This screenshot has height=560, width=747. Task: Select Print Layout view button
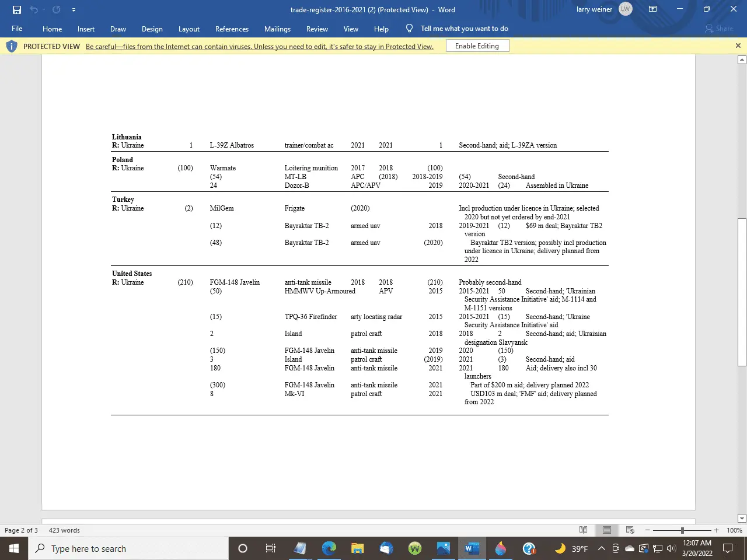tap(607, 530)
